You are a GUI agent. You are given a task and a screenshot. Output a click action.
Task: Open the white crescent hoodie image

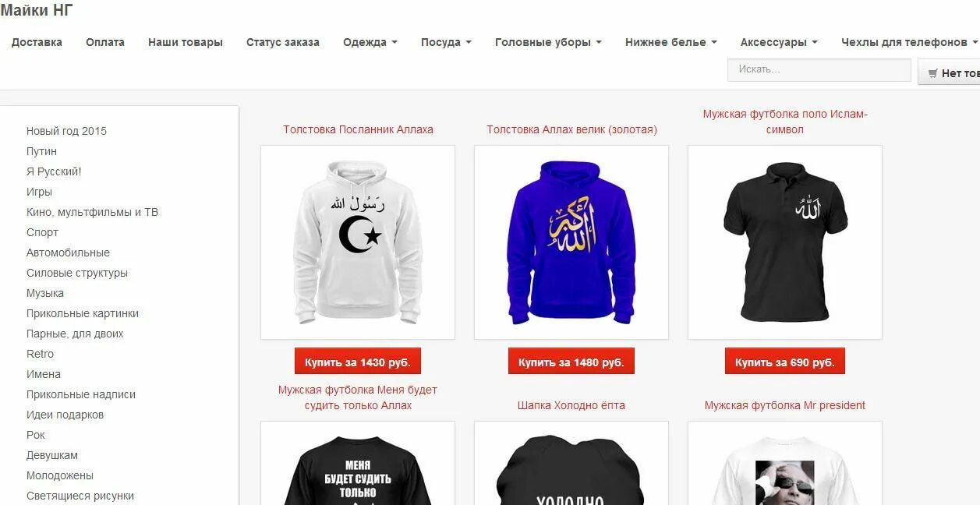[x=358, y=242]
